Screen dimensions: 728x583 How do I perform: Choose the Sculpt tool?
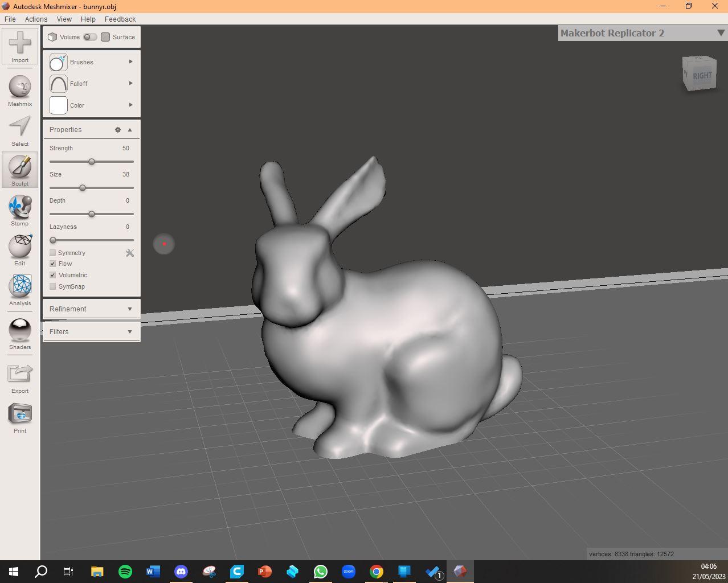[20, 170]
